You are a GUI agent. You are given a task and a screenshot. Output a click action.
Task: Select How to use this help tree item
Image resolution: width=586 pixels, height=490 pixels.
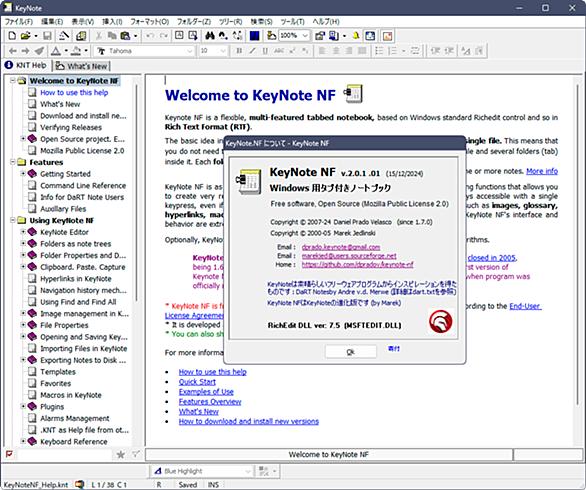click(74, 92)
